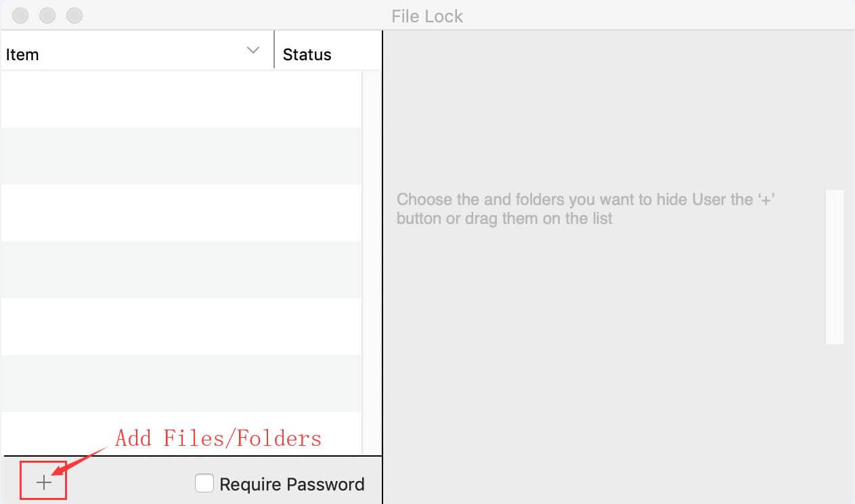The width and height of the screenshot is (855, 504).
Task: Click the '+' Add Files/Folders icon
Action: (x=43, y=482)
